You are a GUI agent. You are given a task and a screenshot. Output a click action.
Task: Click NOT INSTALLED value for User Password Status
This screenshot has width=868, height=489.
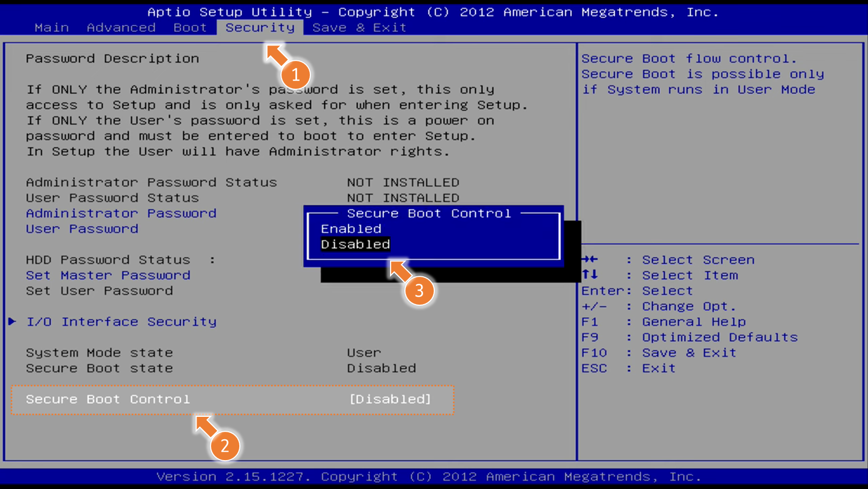(403, 198)
